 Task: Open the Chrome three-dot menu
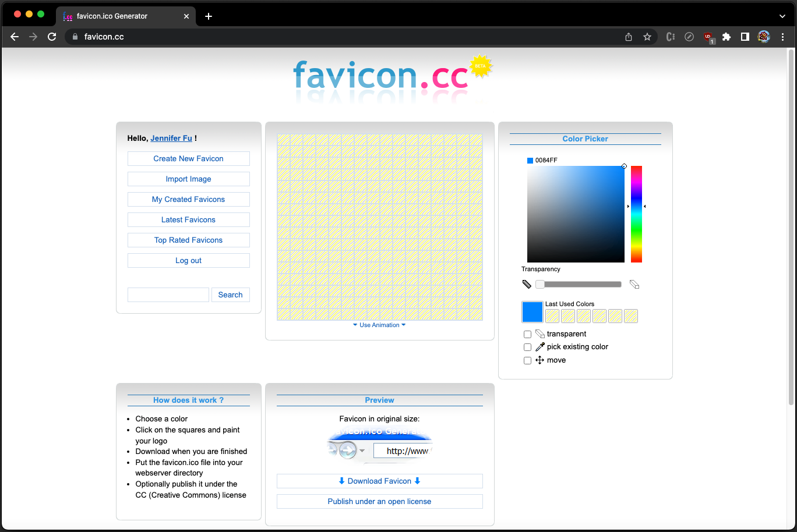coord(782,36)
